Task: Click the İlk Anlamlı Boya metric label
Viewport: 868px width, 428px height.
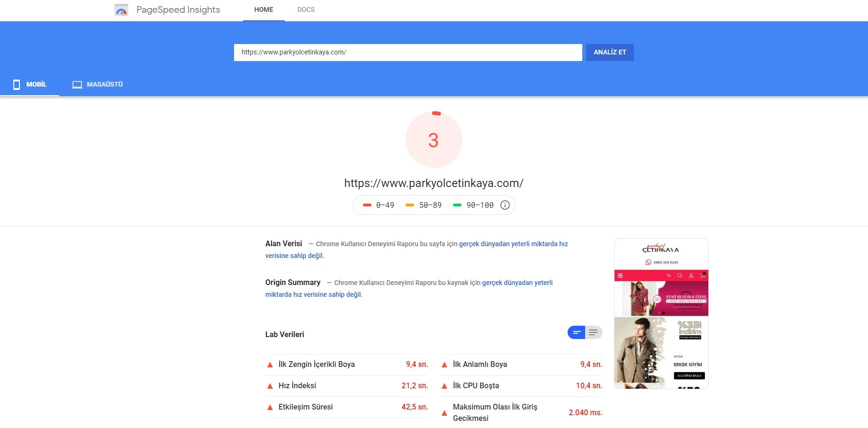Action: pos(480,365)
